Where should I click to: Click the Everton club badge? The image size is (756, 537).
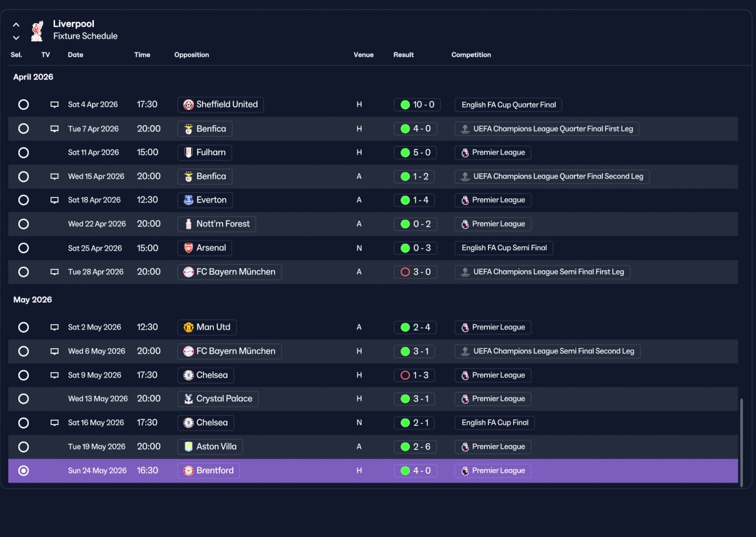[188, 200]
